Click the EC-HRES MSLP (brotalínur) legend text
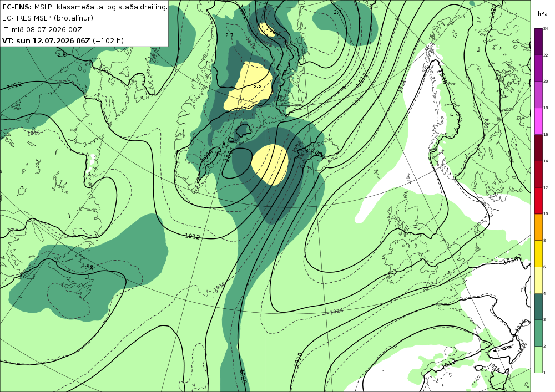This screenshot has width=555, height=392. tap(48, 18)
